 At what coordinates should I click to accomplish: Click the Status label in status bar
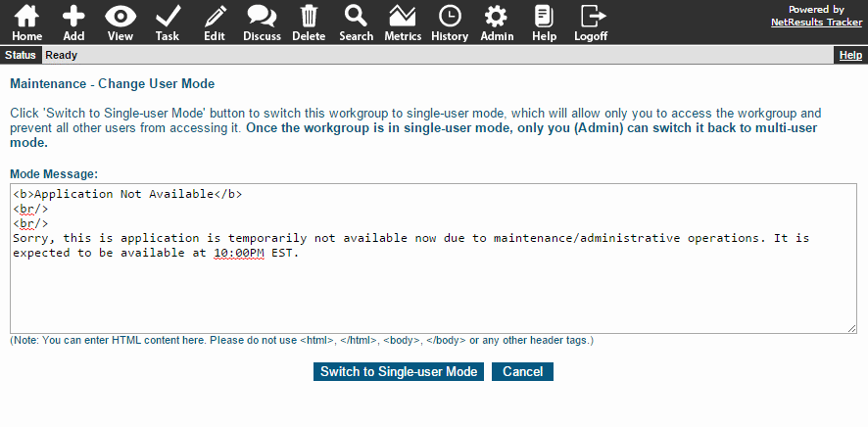coord(21,55)
